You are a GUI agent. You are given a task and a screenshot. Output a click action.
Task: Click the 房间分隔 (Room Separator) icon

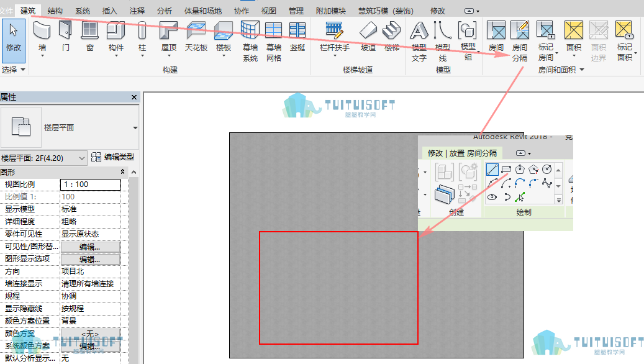tap(520, 31)
